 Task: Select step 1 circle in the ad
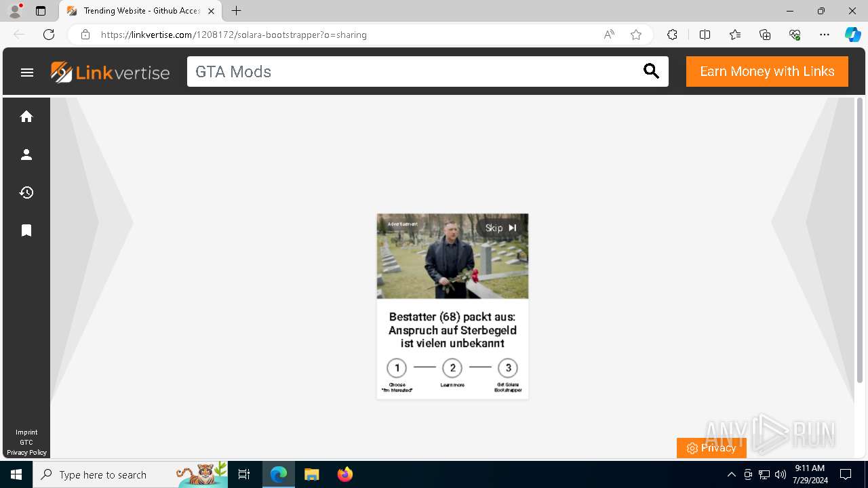(x=397, y=368)
